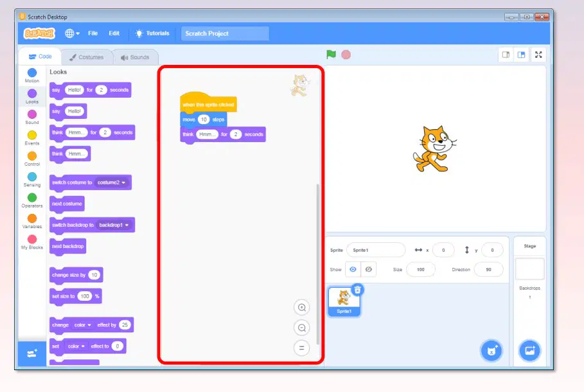
Task: Click the Direction field
Action: tap(488, 269)
